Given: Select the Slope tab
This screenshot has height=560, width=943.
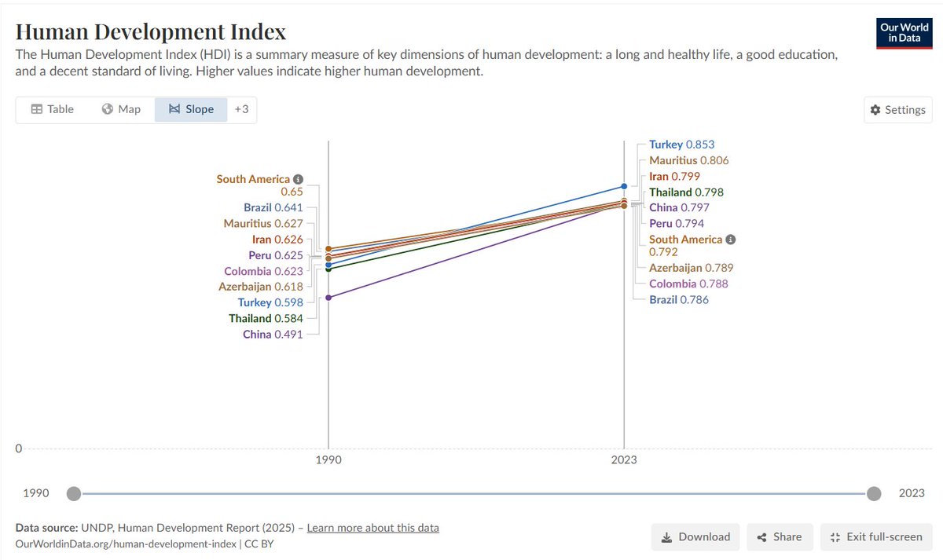Looking at the screenshot, I should tap(191, 109).
